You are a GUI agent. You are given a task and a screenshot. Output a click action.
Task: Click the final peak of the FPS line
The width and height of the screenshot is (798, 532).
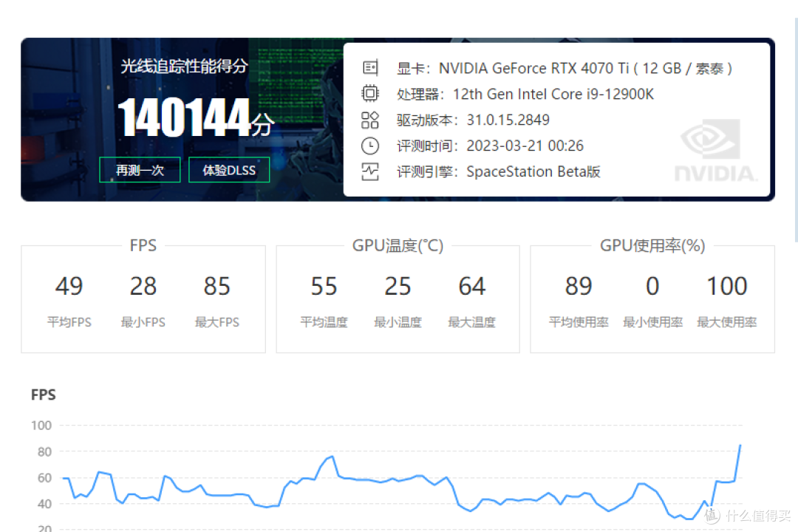[740, 446]
